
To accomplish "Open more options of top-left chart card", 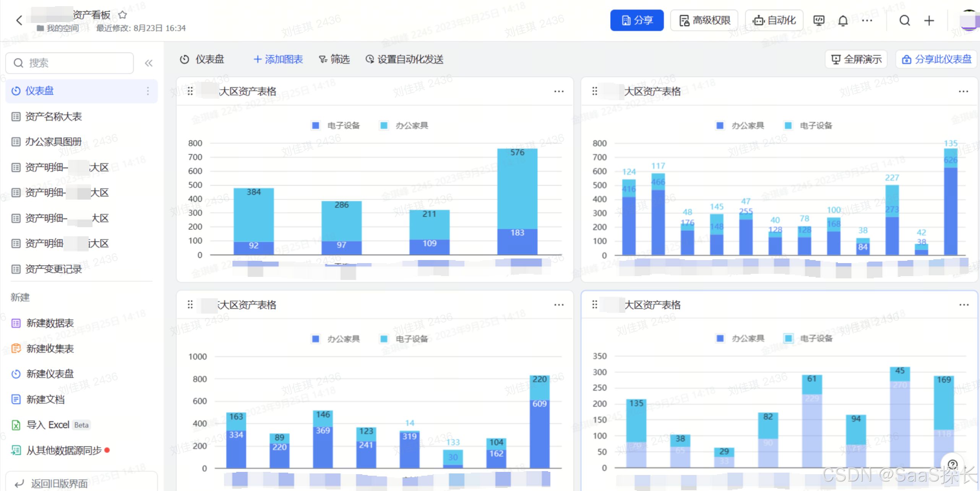I will click(559, 91).
